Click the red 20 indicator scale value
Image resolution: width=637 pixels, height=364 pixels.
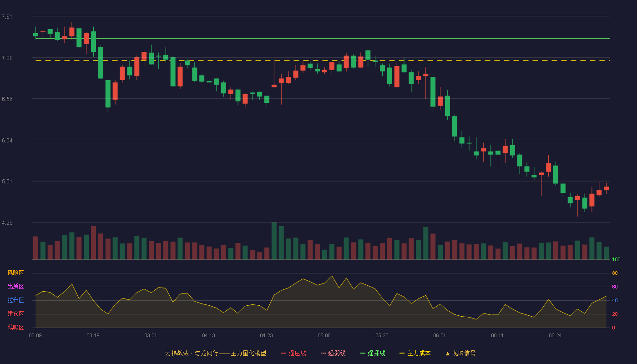point(615,314)
